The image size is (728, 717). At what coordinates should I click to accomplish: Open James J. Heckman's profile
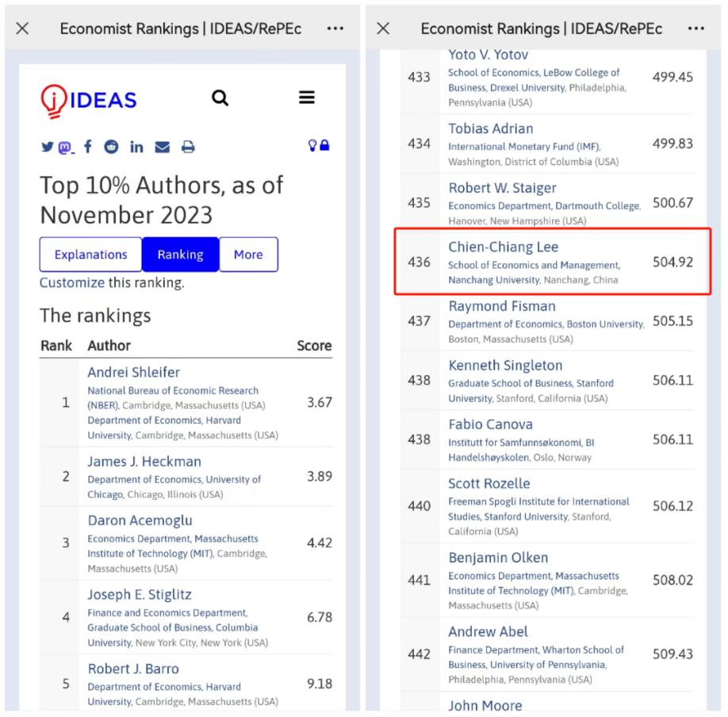point(144,461)
